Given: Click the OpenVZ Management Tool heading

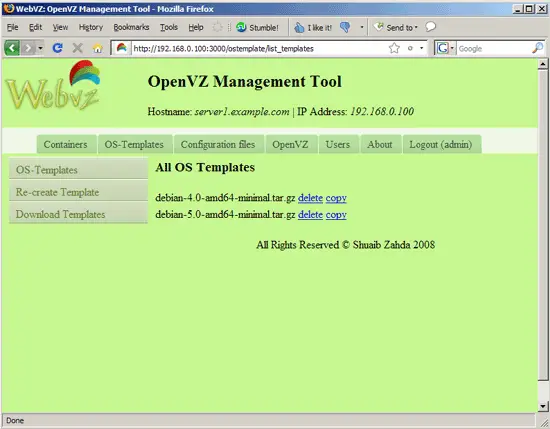Looking at the screenshot, I should pos(244,81).
